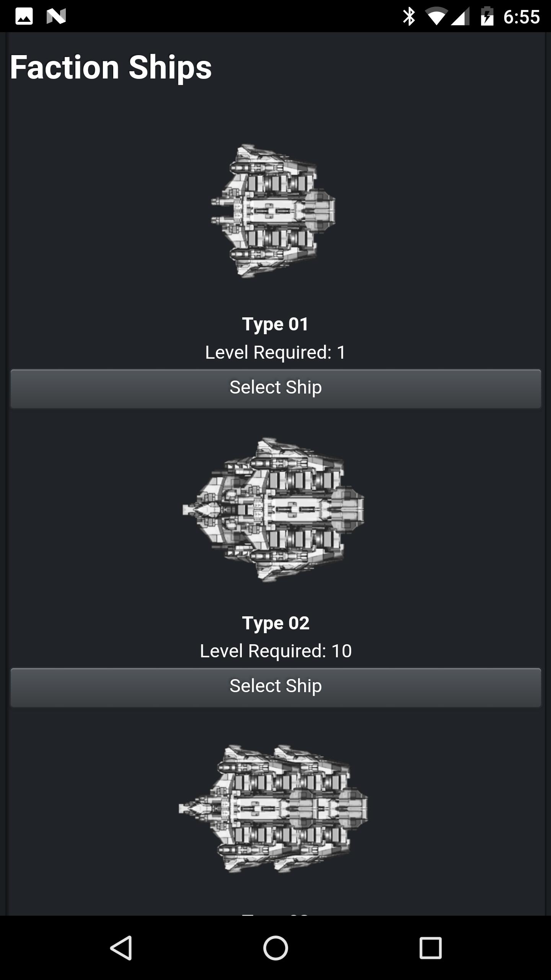Tap the third ship image at bottom
The image size is (551, 980).
click(x=274, y=808)
